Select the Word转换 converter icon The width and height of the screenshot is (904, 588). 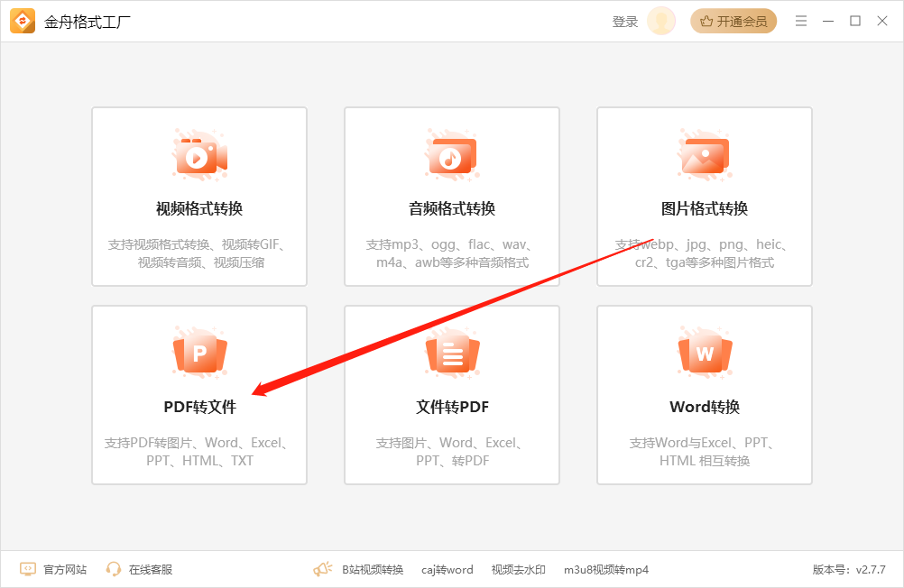coord(704,352)
